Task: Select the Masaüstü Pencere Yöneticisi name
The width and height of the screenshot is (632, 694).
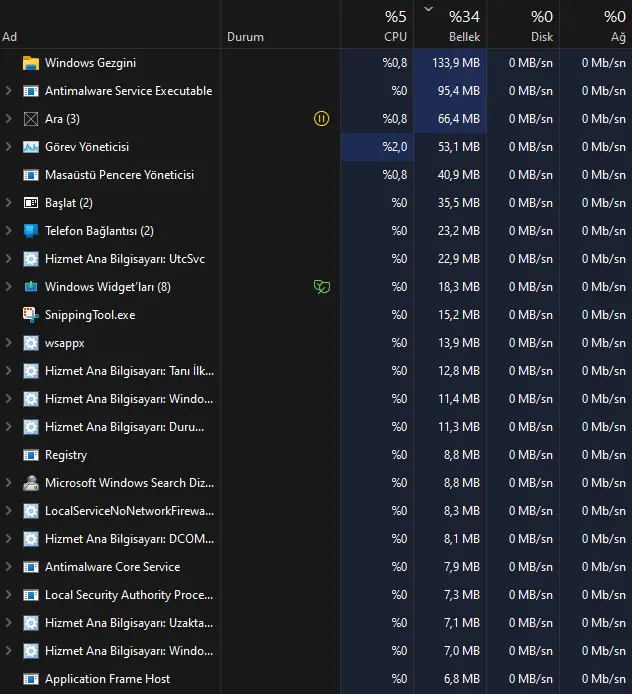Action: [x=119, y=175]
